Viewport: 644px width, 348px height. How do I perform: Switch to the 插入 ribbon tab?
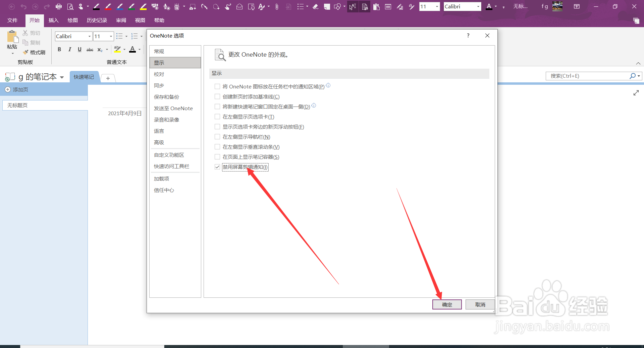click(53, 20)
